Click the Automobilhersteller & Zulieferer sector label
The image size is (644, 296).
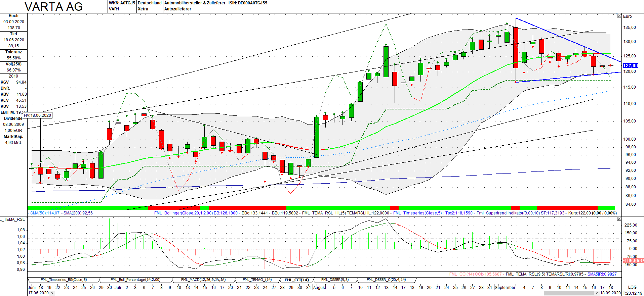pos(195,3)
